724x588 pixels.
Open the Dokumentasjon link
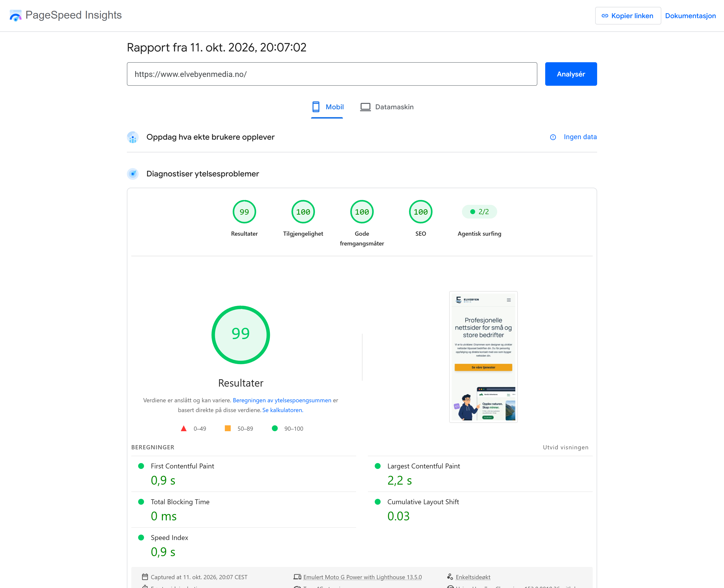point(690,16)
